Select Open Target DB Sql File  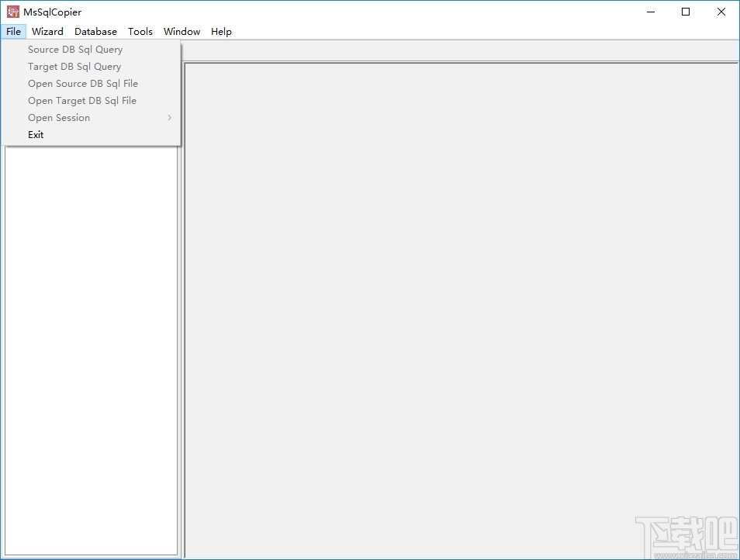tap(81, 100)
